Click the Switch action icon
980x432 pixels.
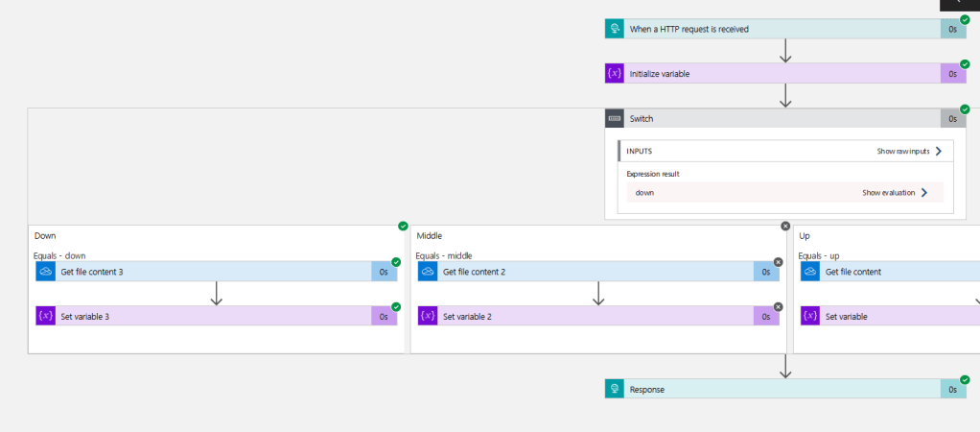[615, 119]
